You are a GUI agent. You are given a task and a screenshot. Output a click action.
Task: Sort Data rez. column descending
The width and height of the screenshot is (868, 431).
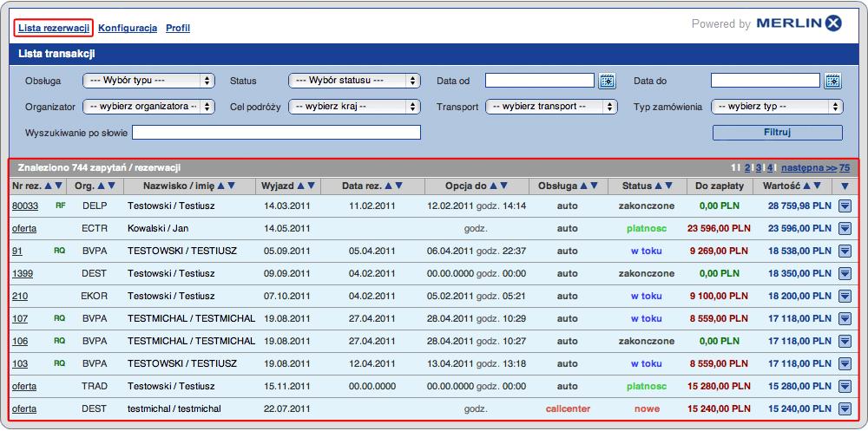coord(398,186)
